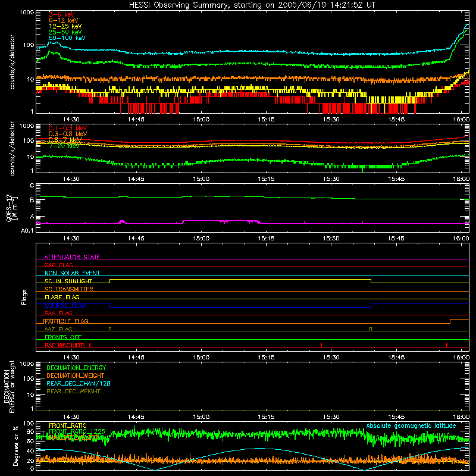476x476 pixels.
Task: Click 14:45 tick under the MeV panel
Action: point(136,179)
